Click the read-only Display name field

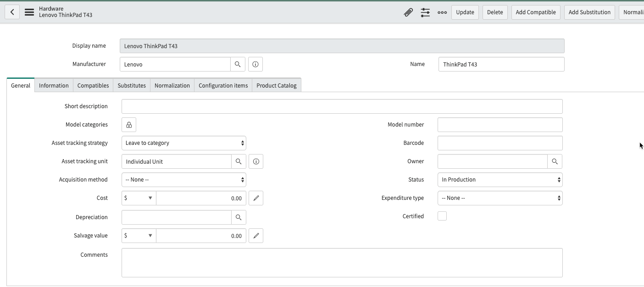342,46
